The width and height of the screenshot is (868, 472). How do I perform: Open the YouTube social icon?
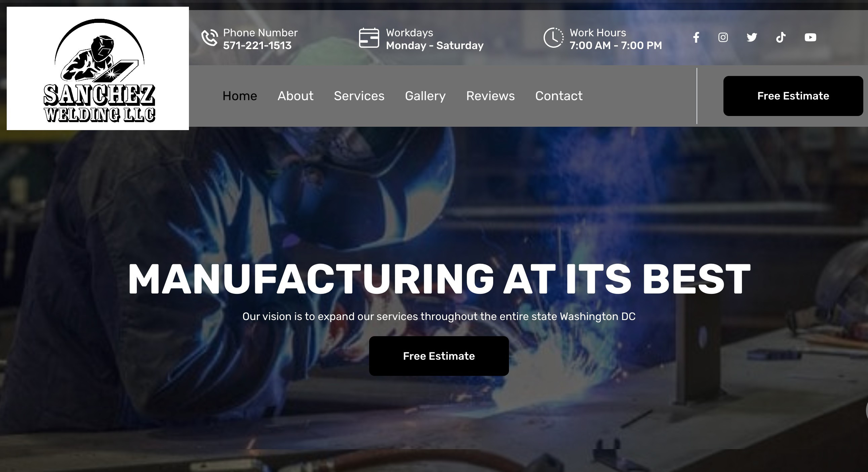click(811, 37)
